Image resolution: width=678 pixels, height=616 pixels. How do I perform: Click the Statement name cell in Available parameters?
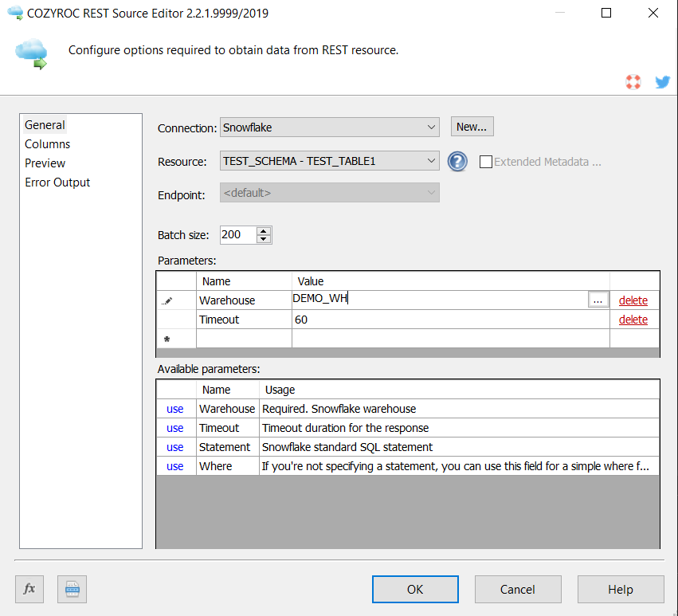(228, 447)
